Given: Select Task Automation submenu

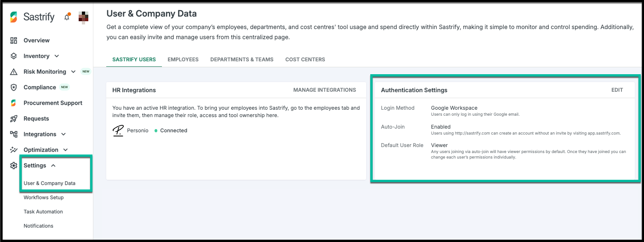Looking at the screenshot, I should [43, 212].
